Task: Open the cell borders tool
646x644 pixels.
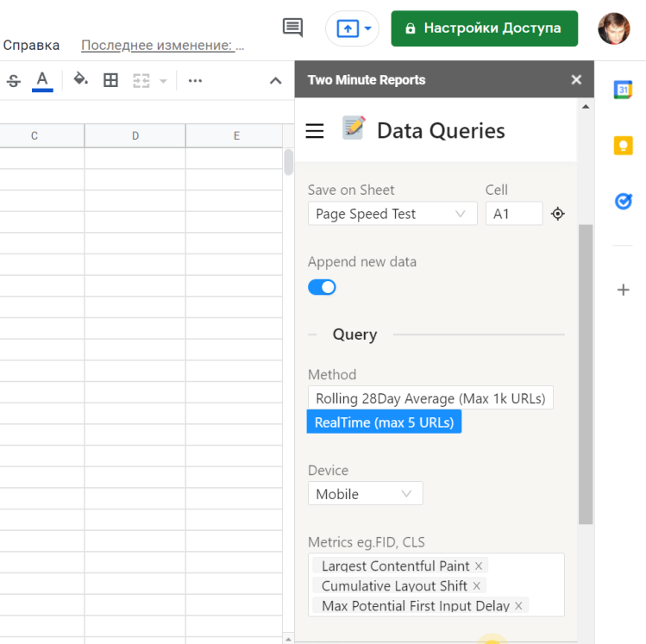Action: coord(110,80)
